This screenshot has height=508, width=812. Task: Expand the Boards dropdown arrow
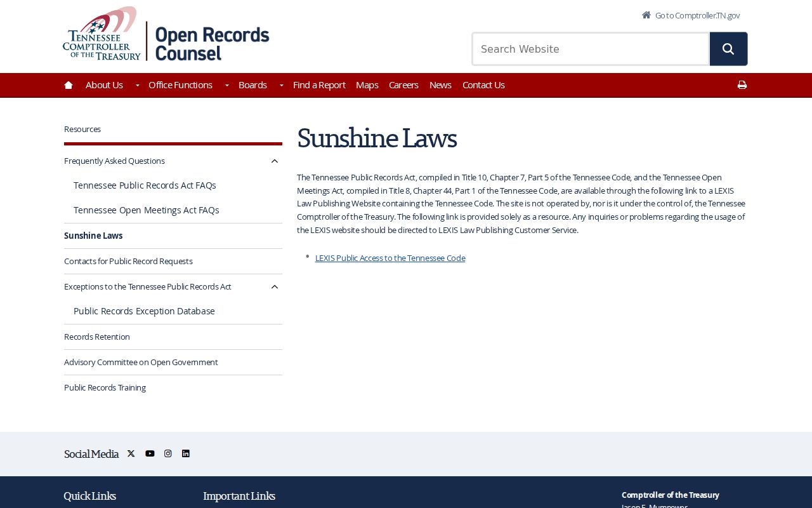[x=282, y=85]
